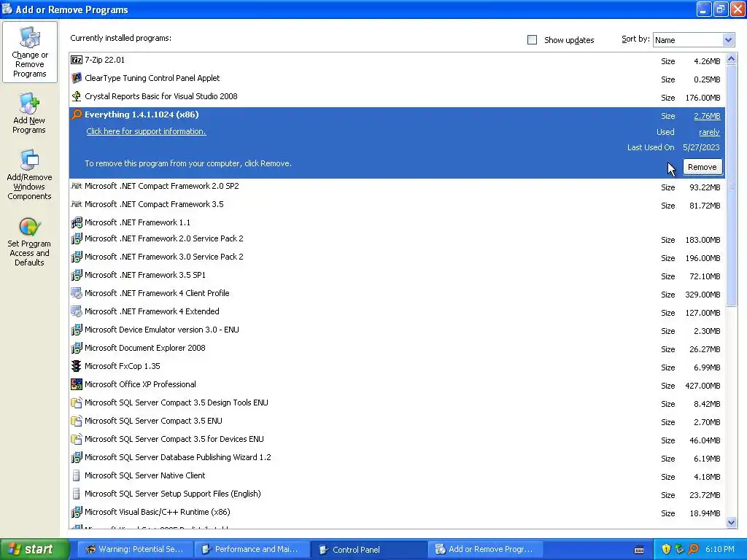Click the .NET Compact Framework 2.0 SP2 icon

tap(76, 186)
